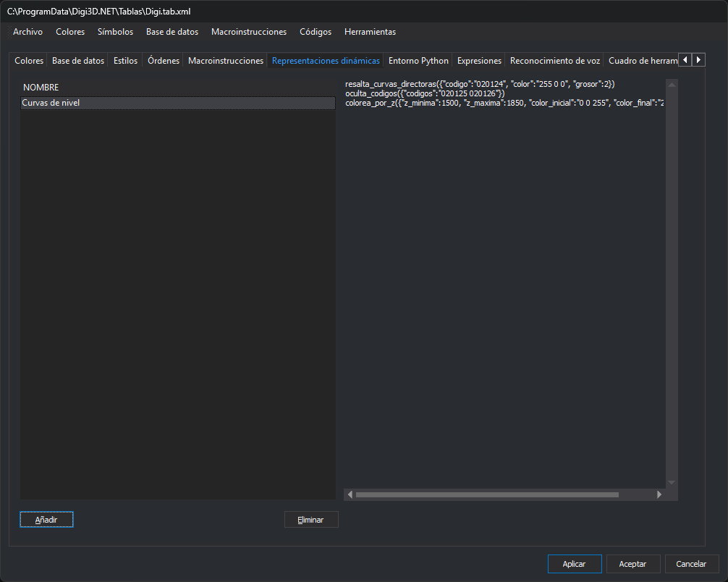The width and height of the screenshot is (728, 582).
Task: Click the Aplicar button
Action: coord(575,564)
